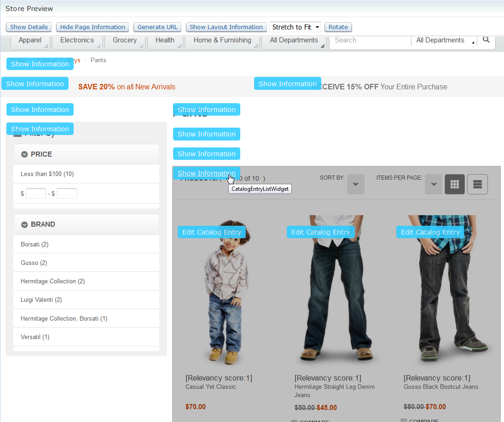Expand the Electronics department menu
The image size is (504, 422).
[77, 42]
